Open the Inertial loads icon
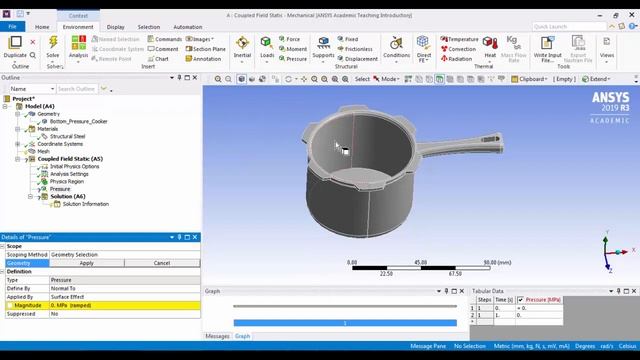 242,42
